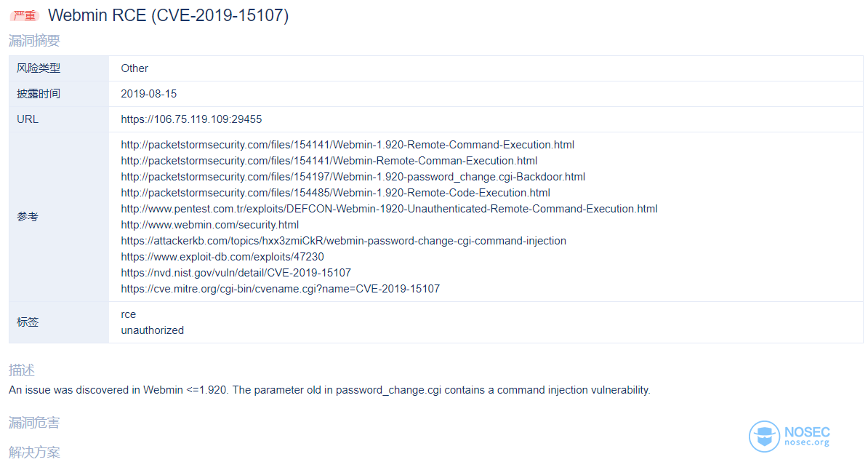Open the Webmin-Remote-Comman-Execution.html reference link
The height and width of the screenshot is (470, 868).
click(x=329, y=161)
